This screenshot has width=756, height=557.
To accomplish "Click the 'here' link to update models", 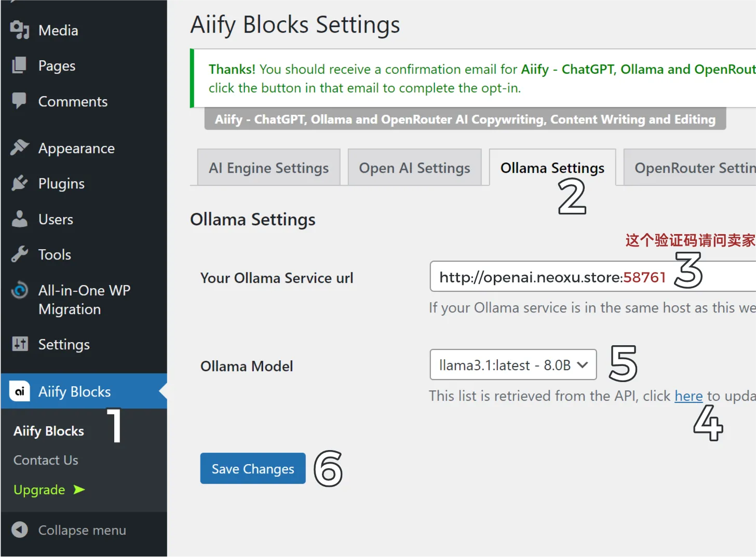I will pos(688,396).
